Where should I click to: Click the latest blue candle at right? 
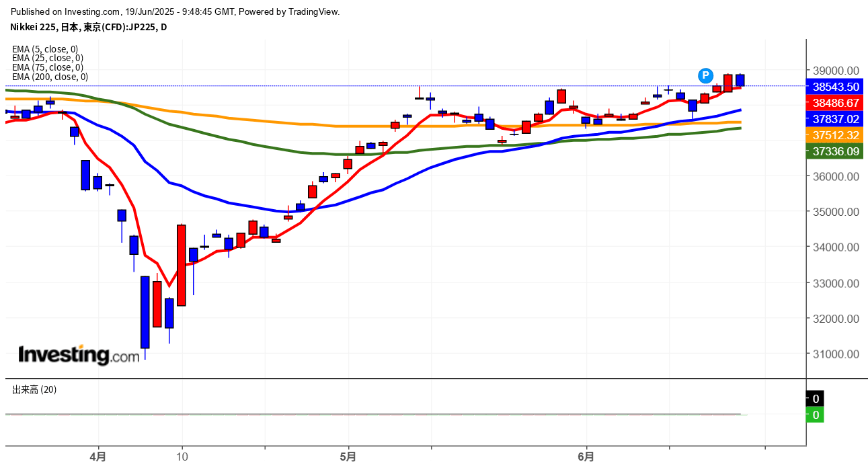click(740, 80)
